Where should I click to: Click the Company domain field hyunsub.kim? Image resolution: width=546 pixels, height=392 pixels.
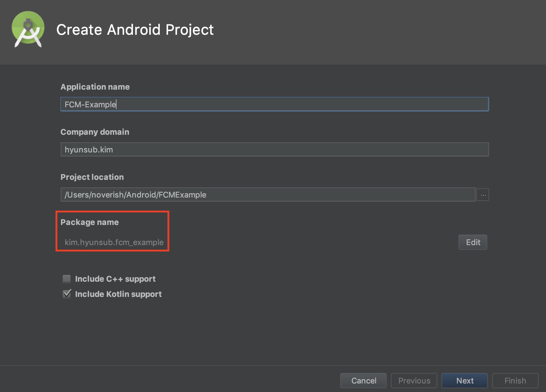(275, 149)
